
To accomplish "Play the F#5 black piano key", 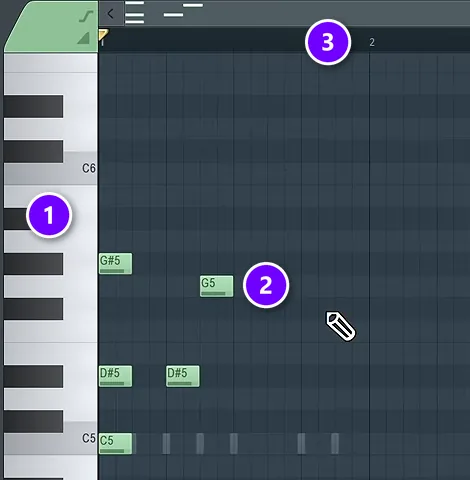I will (33, 309).
